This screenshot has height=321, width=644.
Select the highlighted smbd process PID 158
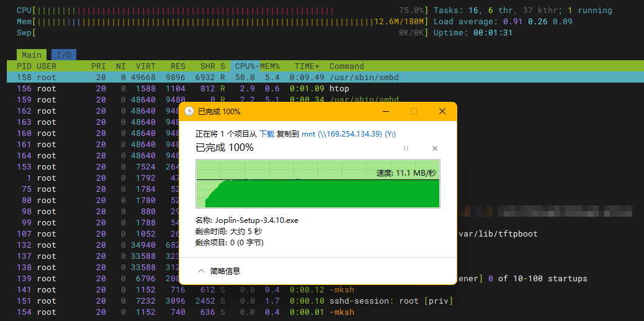click(93, 78)
